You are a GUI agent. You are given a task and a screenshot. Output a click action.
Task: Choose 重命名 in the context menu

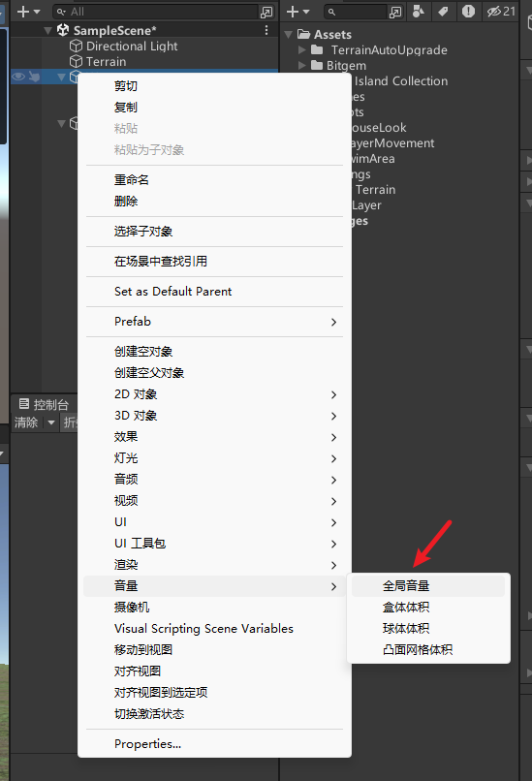tap(215, 180)
